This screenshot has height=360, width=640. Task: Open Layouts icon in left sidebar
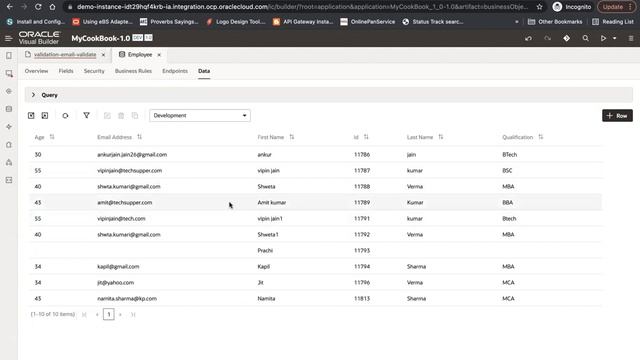click(9, 127)
